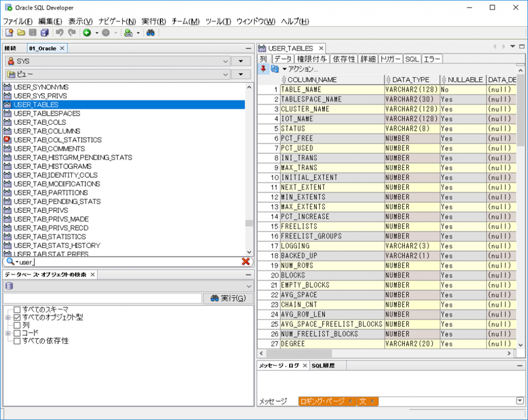Switch to the データ tab

pos(283,59)
